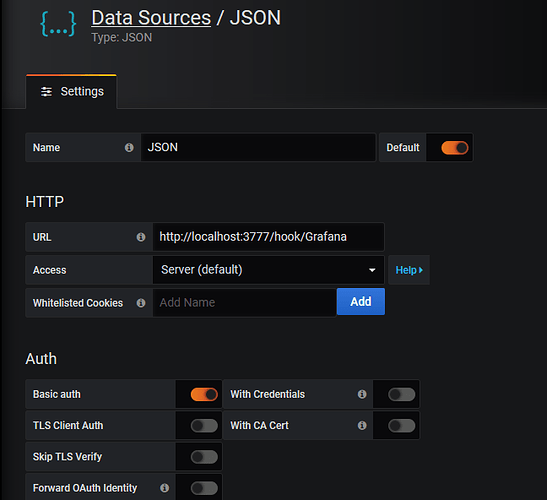
Task: Click the Name field info icon
Action: pos(129,148)
